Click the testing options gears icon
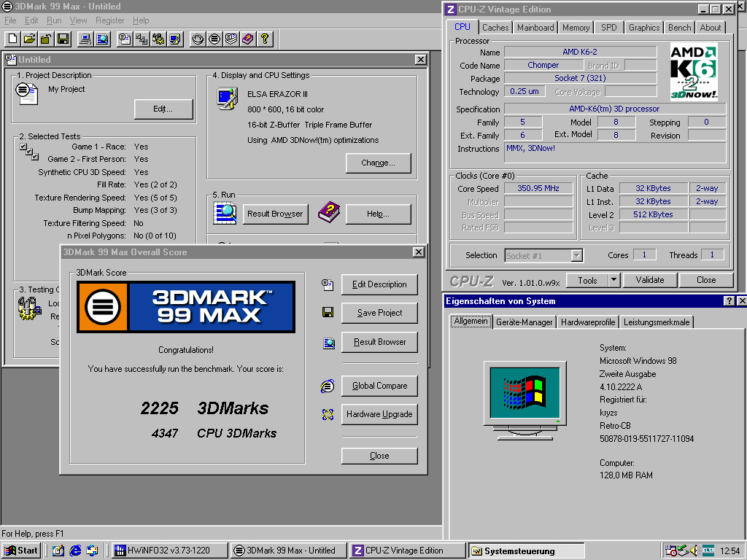The image size is (747, 560). (29, 308)
